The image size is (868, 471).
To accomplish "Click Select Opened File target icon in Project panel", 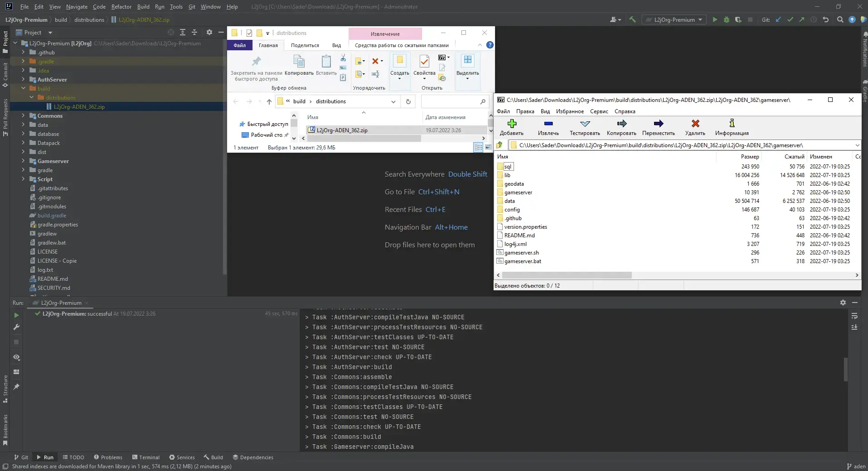I will point(171,32).
